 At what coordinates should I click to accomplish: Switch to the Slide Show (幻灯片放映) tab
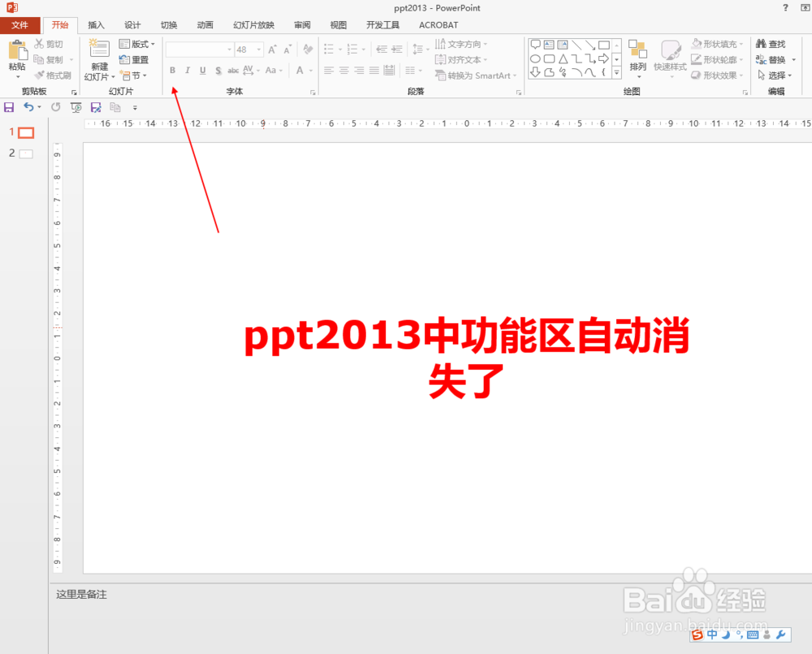pos(253,25)
